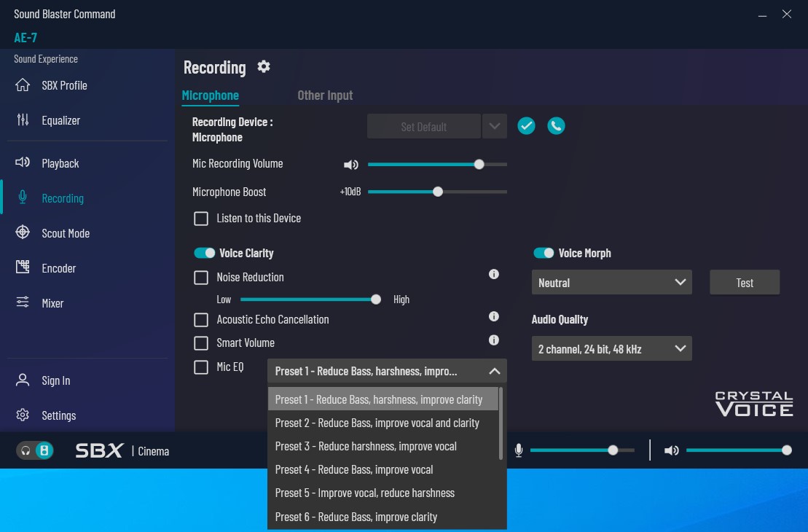Click the teal checkmark default device icon
This screenshot has height=532, width=808.
coord(526,126)
